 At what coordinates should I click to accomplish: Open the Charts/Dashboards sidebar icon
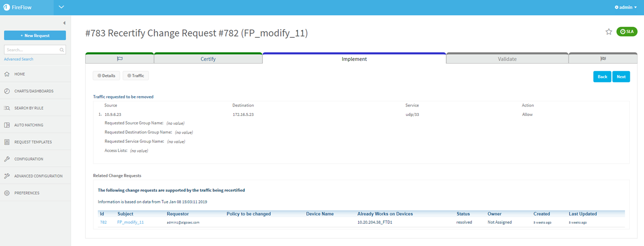click(7, 91)
